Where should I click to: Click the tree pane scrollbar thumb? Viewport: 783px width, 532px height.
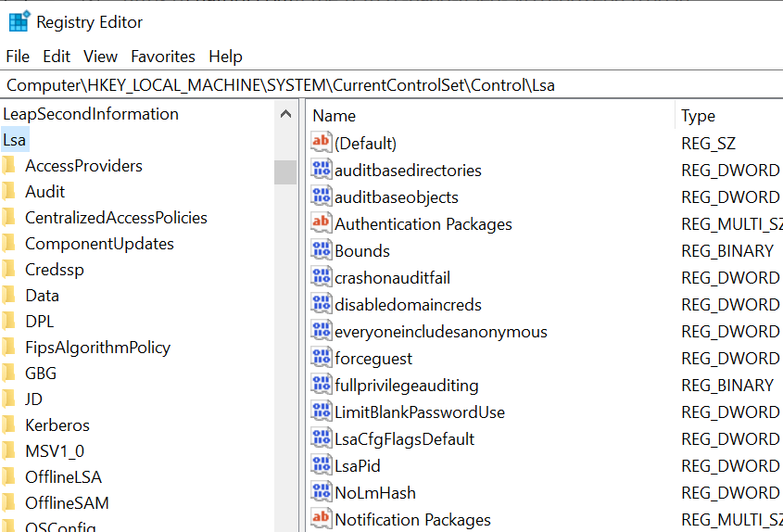coord(285,171)
